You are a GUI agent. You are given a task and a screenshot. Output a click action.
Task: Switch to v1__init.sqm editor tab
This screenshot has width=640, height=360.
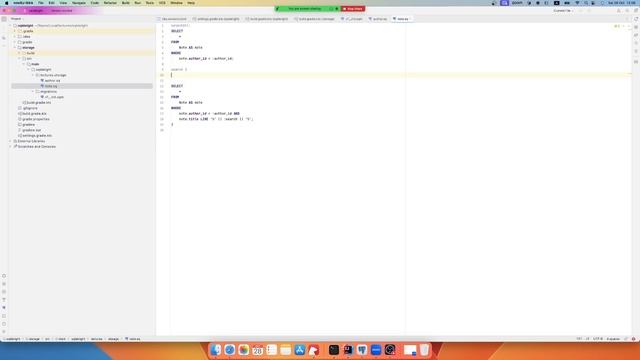pyautogui.click(x=352, y=19)
